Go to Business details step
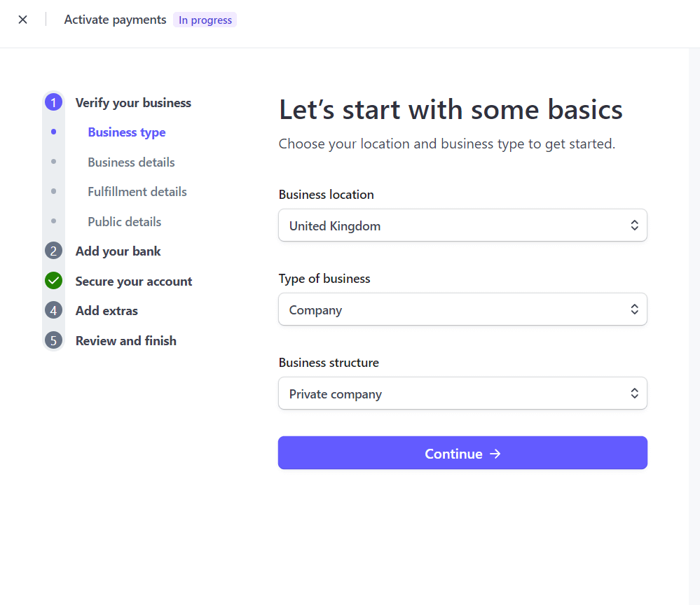The width and height of the screenshot is (700, 605). (131, 162)
